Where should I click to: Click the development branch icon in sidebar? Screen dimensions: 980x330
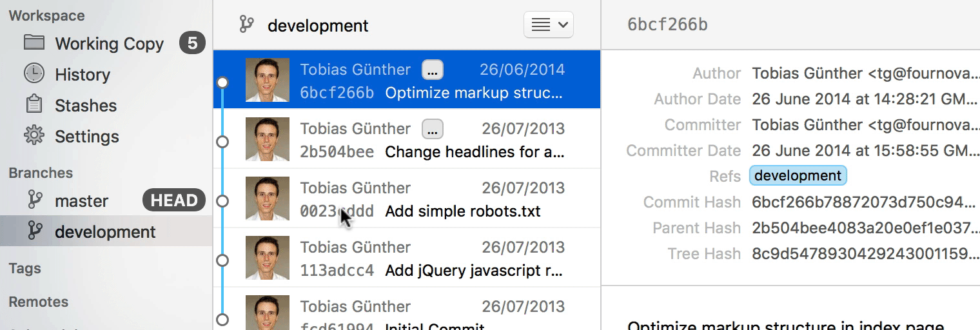click(34, 231)
